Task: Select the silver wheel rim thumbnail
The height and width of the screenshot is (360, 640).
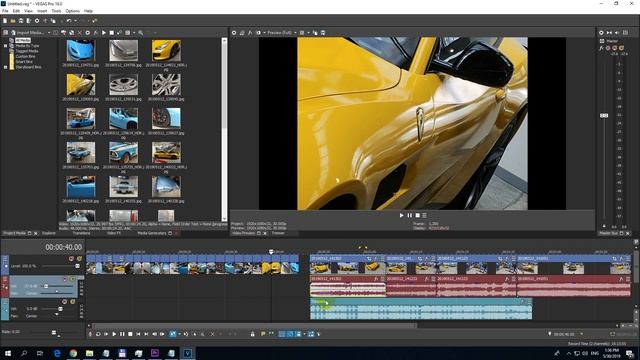Action: [123, 84]
